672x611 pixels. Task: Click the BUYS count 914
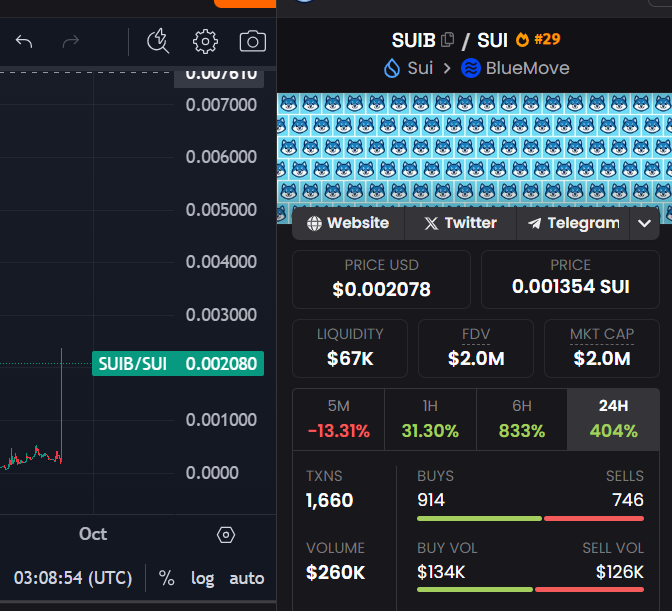431,500
